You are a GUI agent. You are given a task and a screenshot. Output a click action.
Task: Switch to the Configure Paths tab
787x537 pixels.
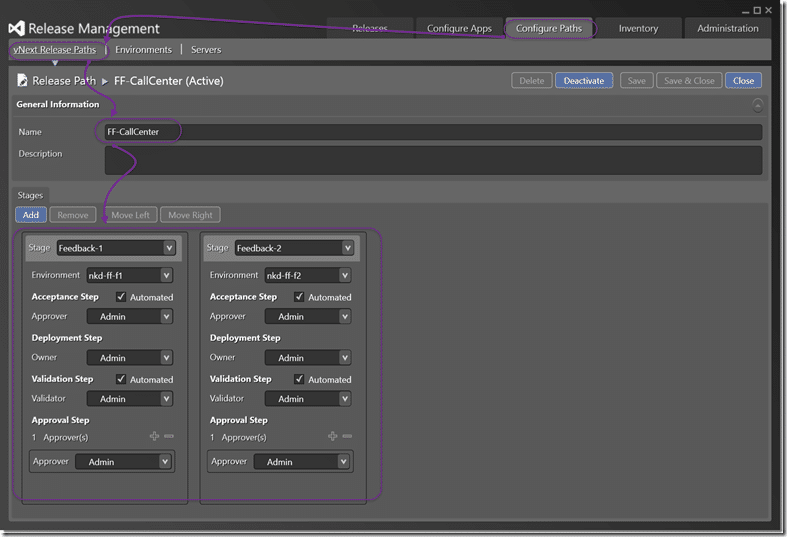click(549, 28)
